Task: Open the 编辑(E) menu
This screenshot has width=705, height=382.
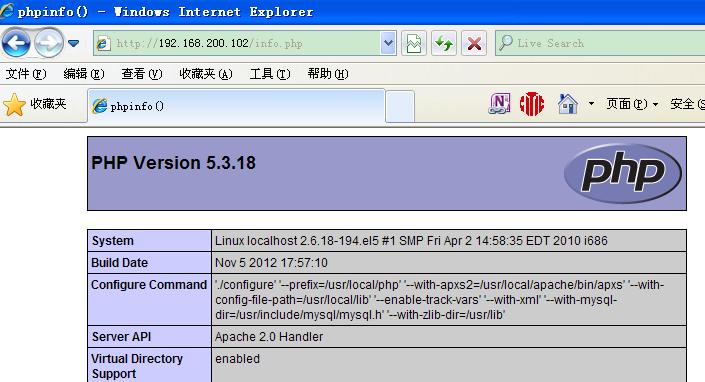Action: [x=84, y=74]
